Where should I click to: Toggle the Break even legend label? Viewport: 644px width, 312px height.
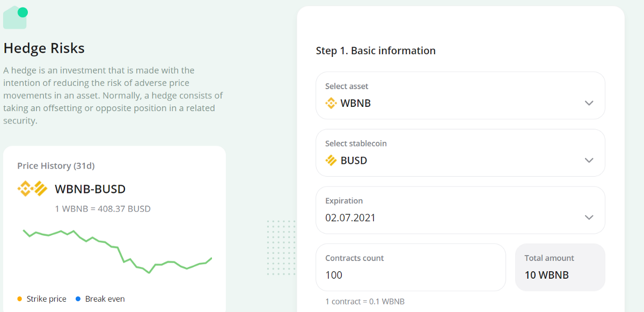pyautogui.click(x=105, y=299)
